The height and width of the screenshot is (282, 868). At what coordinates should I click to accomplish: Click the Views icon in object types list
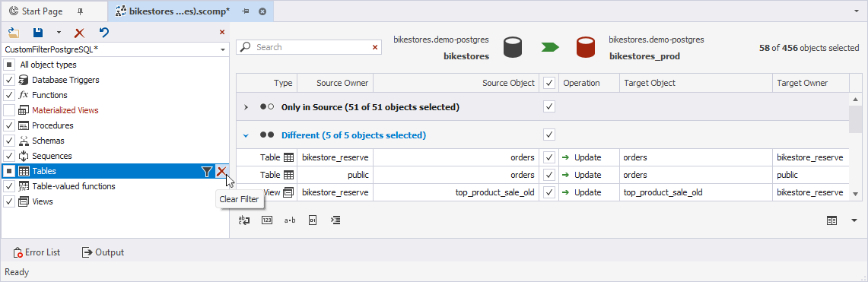24,202
